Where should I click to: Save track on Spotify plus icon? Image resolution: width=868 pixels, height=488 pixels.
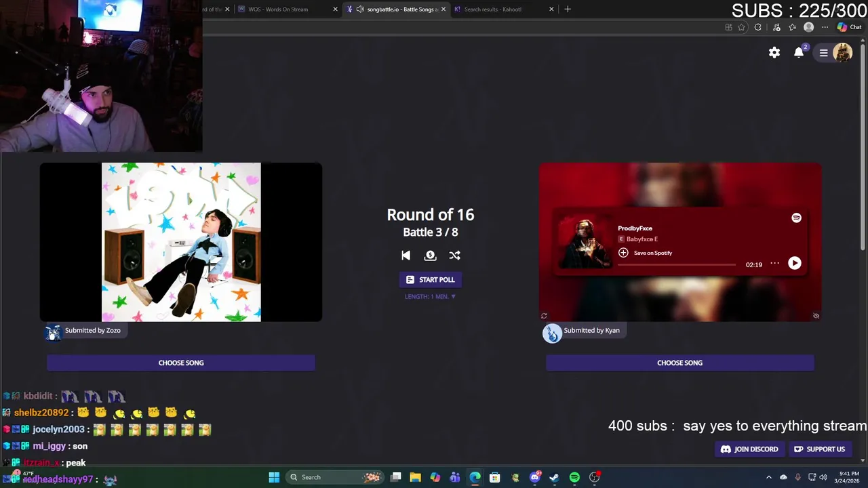pyautogui.click(x=623, y=253)
